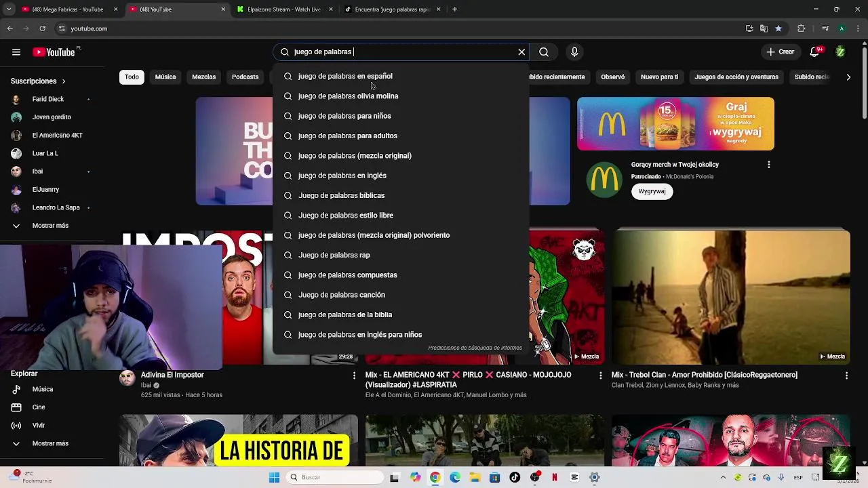The width and height of the screenshot is (868, 488).
Task: Open the notifications bell
Action: [x=815, y=52]
